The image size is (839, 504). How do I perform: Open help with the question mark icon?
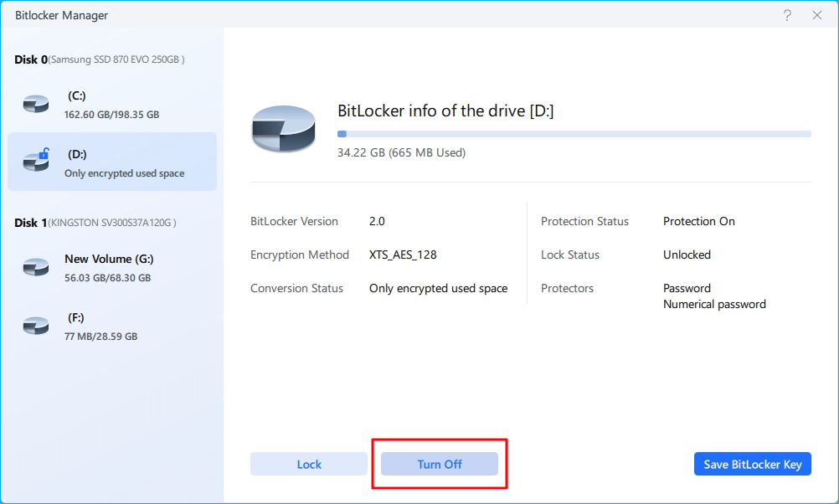tap(788, 15)
